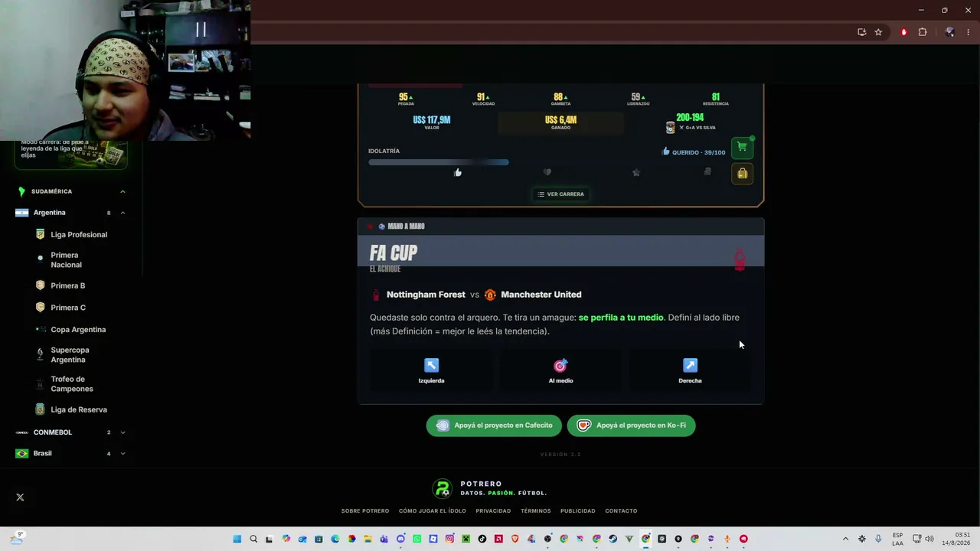Viewport: 980px width, 551px height.
Task: Show hidden system tray icons
Action: [x=845, y=539]
